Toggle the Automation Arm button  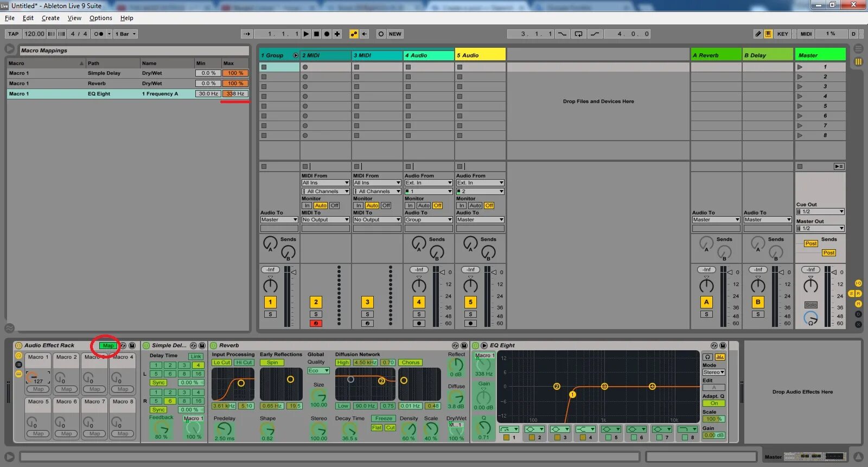(354, 34)
